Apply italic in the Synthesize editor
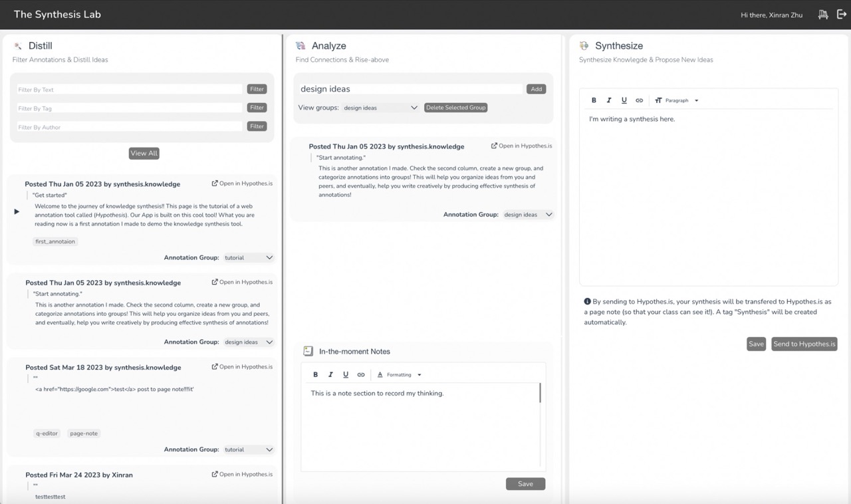The height and width of the screenshot is (504, 851). (609, 100)
